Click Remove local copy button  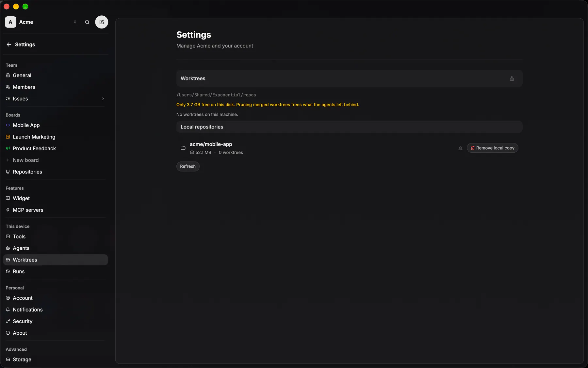coord(492,148)
